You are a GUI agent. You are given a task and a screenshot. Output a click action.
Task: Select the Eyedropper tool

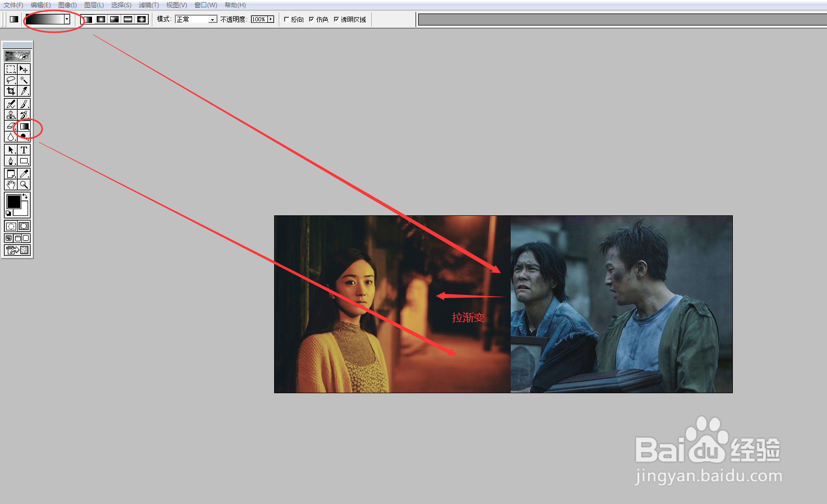point(24,174)
